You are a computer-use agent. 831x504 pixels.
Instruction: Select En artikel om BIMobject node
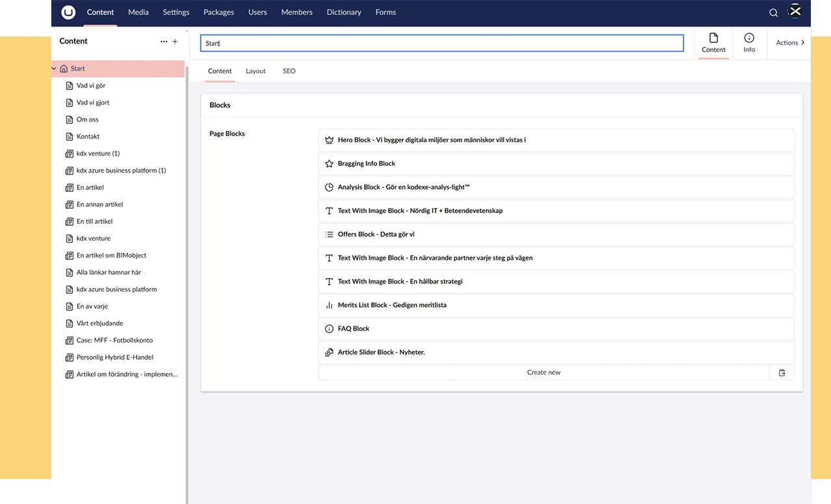point(112,256)
